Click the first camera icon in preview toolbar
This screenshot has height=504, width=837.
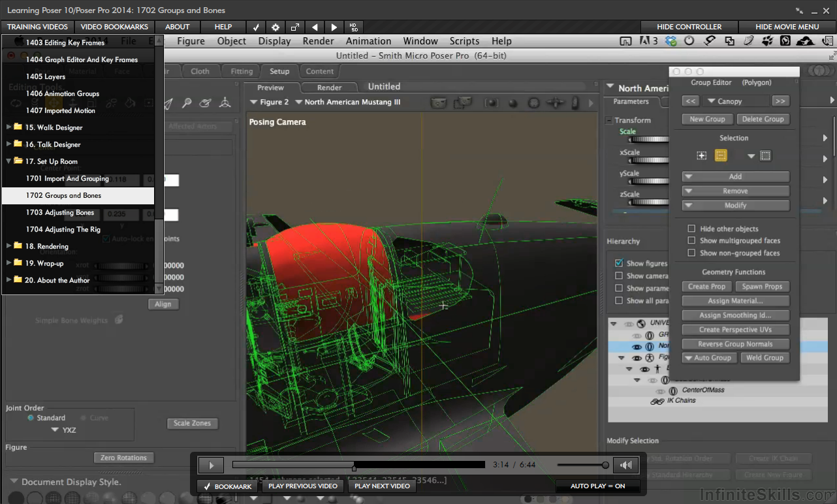point(439,102)
